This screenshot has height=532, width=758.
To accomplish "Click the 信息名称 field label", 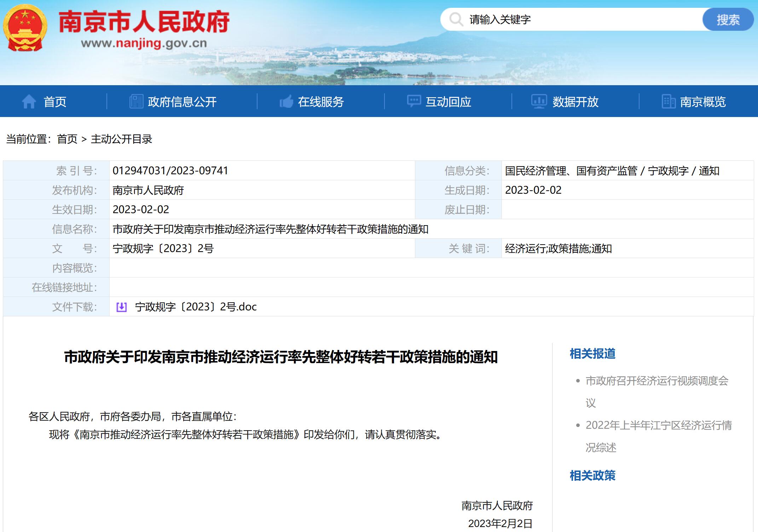I will tap(75, 229).
